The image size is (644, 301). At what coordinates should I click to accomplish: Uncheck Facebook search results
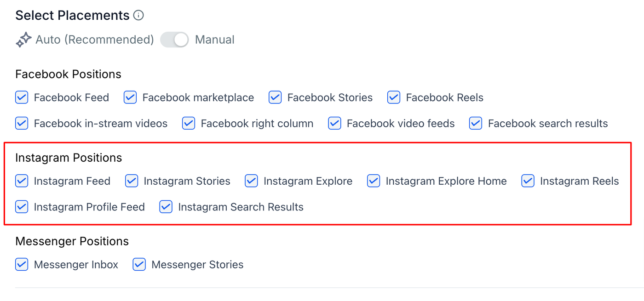click(476, 124)
